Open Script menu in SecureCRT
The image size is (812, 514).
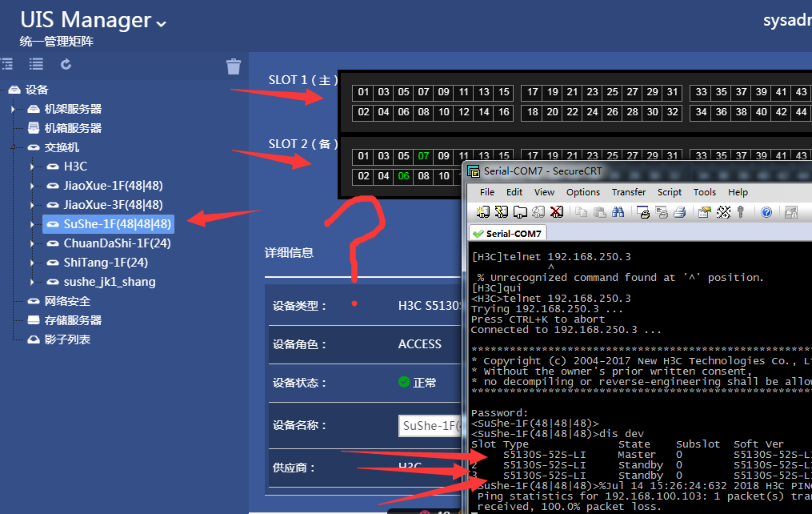point(670,192)
